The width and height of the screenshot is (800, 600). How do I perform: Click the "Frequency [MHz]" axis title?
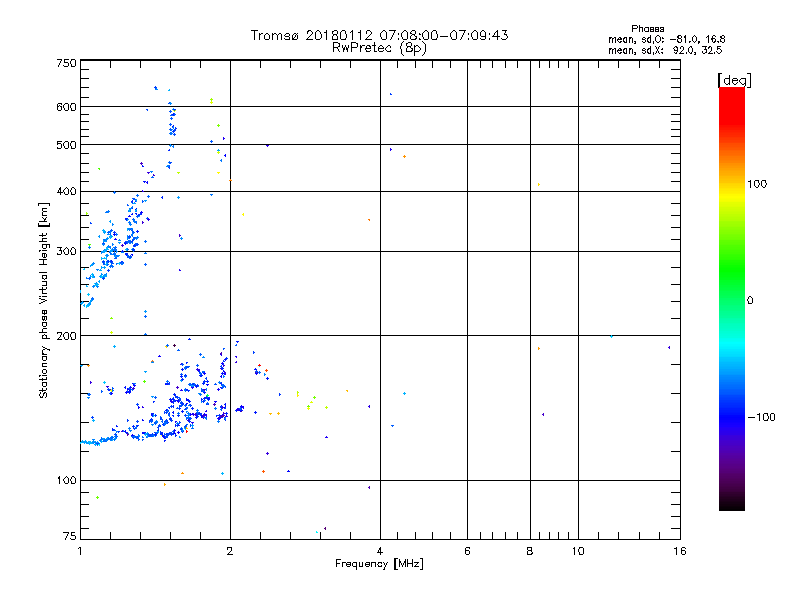click(379, 564)
